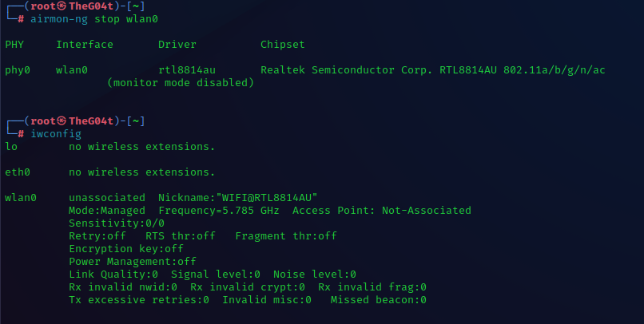Viewport: 644px width, 324px height.
Task: Click the phy0 entry
Action: coord(18,70)
